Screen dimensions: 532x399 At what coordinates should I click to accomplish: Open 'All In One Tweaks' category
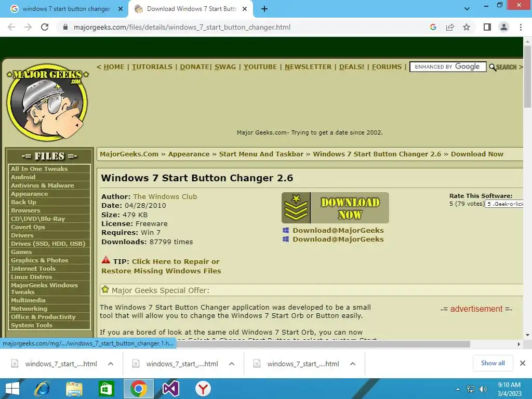pos(39,169)
